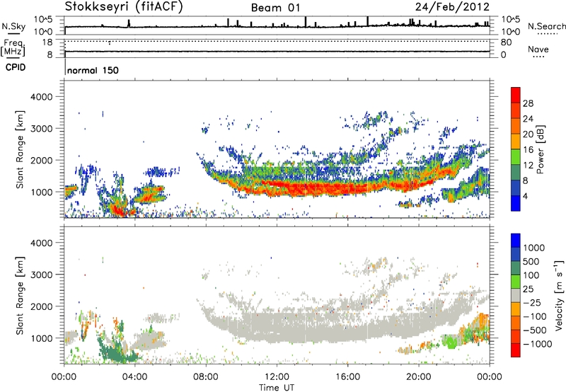
Task: Select the CPID row label
Action: 16,67
